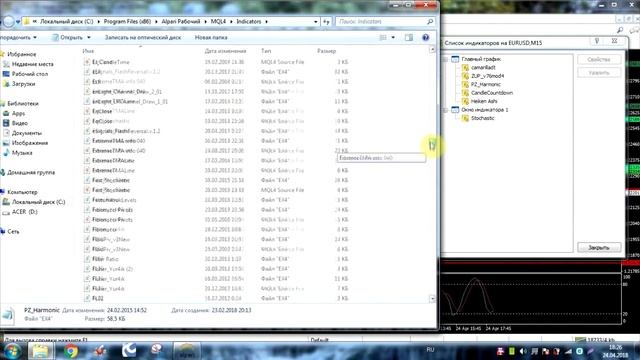Expand the arrow after Indicators in the breadcrumb
This screenshot has width=640, height=360.
pos(267,22)
